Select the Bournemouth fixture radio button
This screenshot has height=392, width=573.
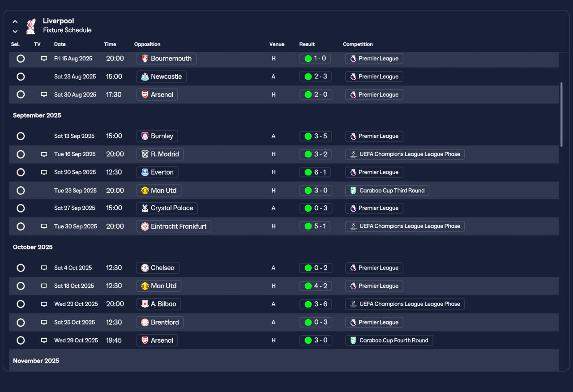(x=21, y=59)
